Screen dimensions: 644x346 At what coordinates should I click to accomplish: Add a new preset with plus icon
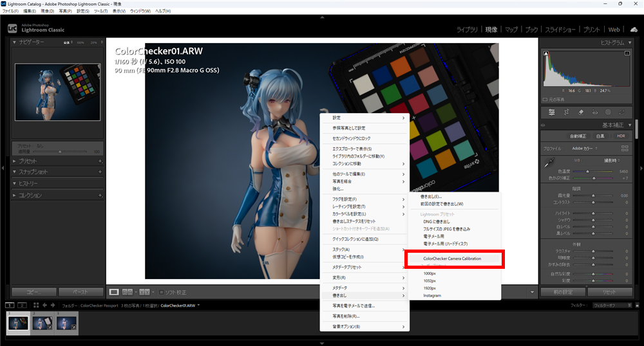tap(100, 161)
